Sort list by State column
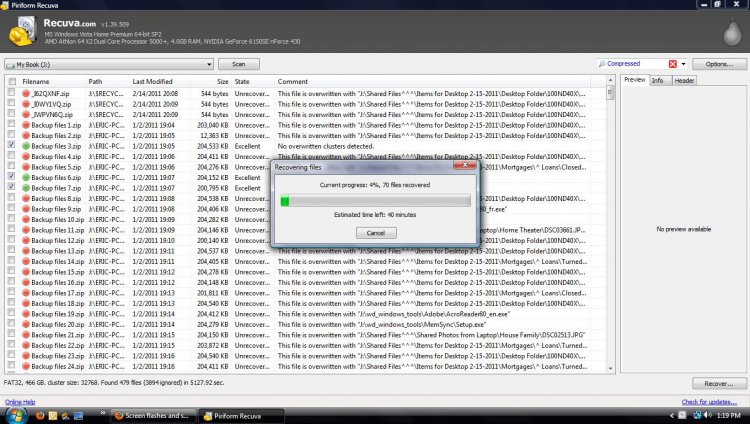The width and height of the screenshot is (750, 424). [253, 82]
